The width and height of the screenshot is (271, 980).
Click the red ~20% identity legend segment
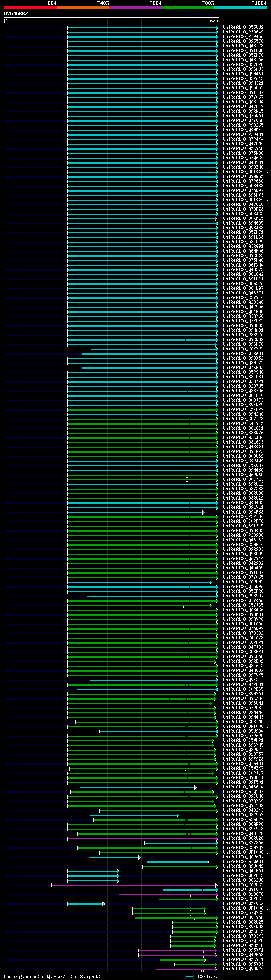(x=30, y=8)
